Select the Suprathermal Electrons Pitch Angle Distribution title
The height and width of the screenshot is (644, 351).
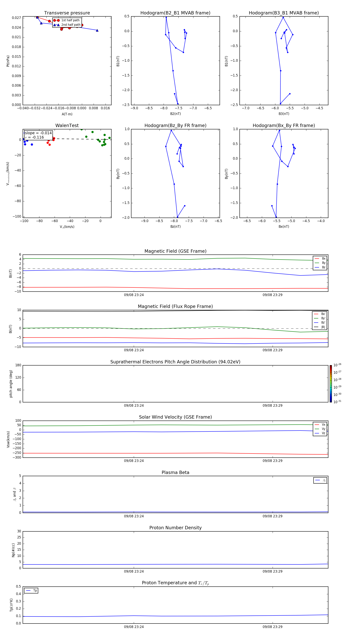coord(175,362)
